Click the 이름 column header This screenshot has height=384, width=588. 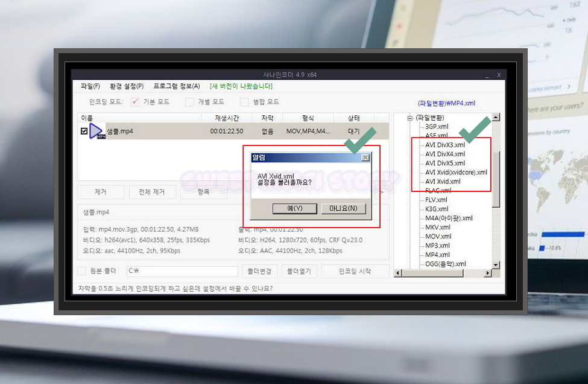tap(139, 118)
